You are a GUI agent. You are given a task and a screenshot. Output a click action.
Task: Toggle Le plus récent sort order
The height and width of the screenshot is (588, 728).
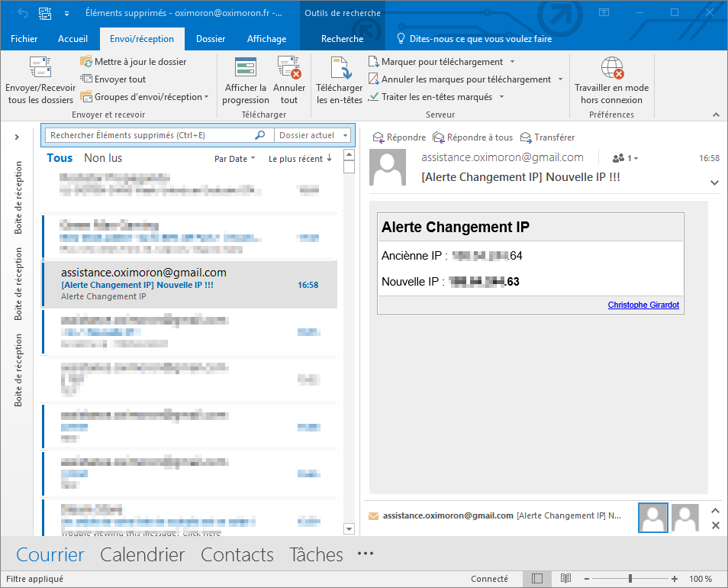(x=300, y=159)
